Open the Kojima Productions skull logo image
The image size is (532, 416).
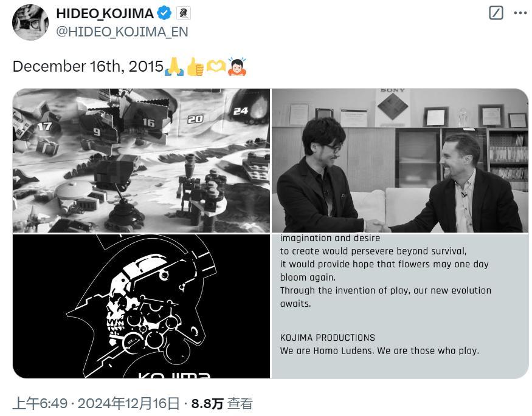(141, 306)
